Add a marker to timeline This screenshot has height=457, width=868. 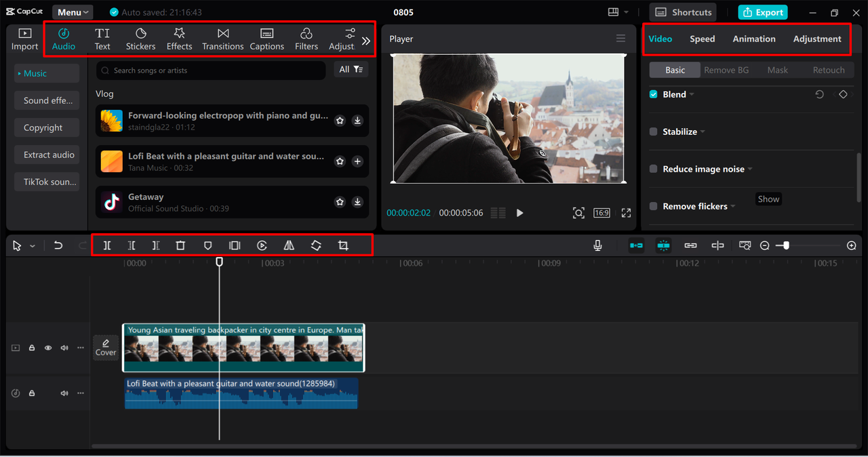(x=208, y=245)
